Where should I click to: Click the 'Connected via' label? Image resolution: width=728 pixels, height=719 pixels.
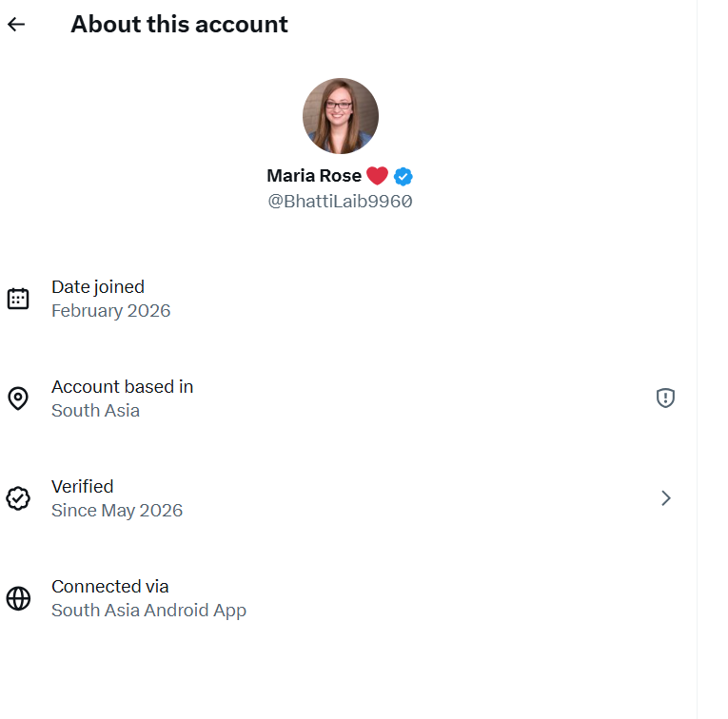[110, 587]
